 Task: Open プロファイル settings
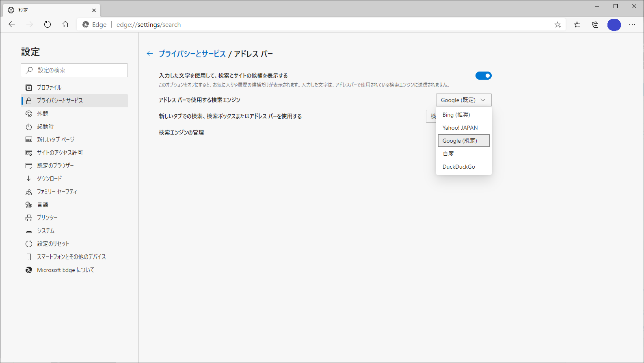click(74, 88)
